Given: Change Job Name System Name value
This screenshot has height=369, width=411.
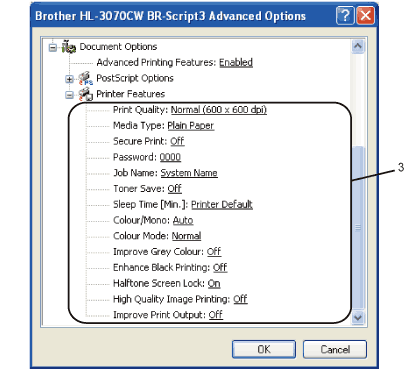Looking at the screenshot, I should [x=189, y=173].
